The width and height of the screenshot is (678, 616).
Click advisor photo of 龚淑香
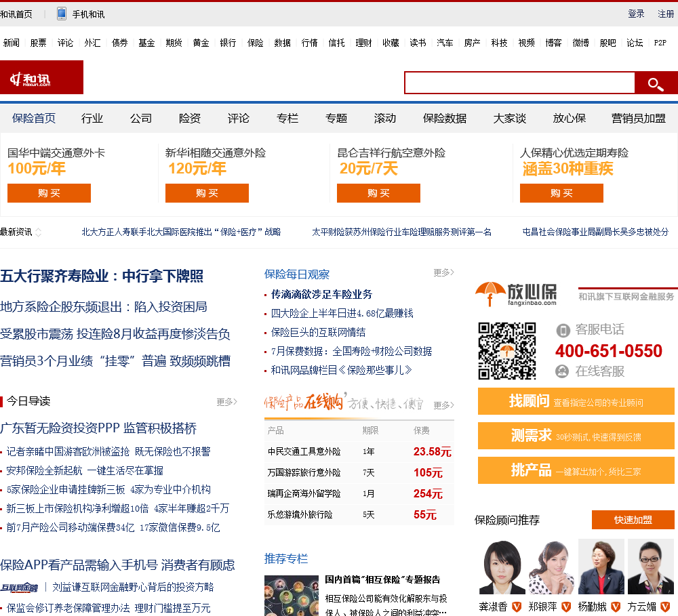pyautogui.click(x=502, y=567)
